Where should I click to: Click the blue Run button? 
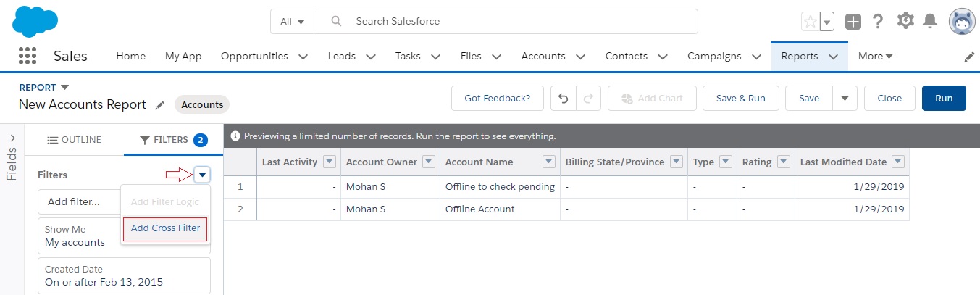click(944, 99)
